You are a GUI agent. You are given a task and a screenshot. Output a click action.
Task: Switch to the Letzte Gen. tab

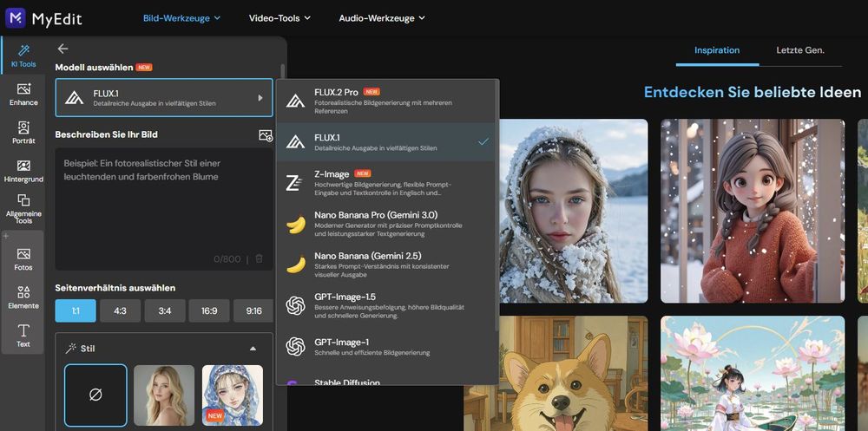[x=800, y=50]
